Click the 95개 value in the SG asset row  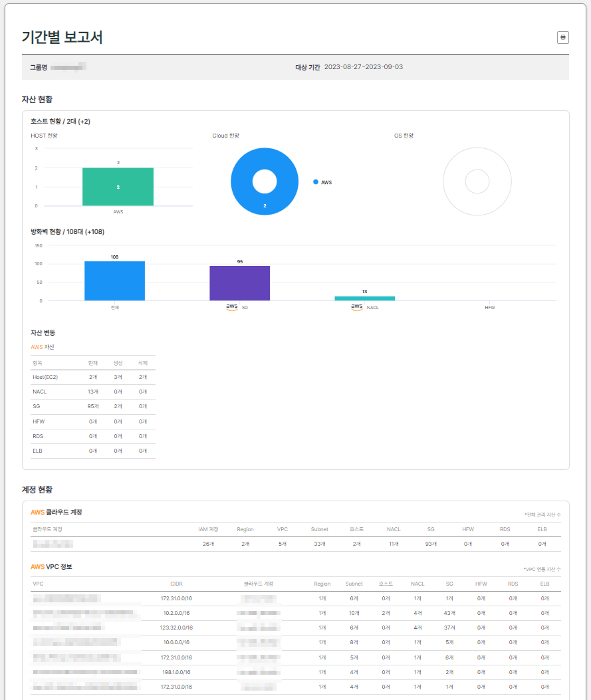[93, 406]
